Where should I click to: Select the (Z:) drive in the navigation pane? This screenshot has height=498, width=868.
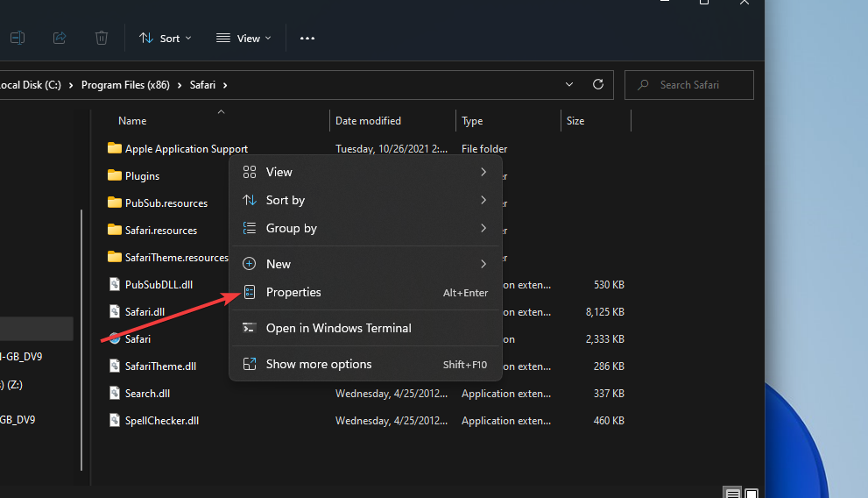[11, 384]
